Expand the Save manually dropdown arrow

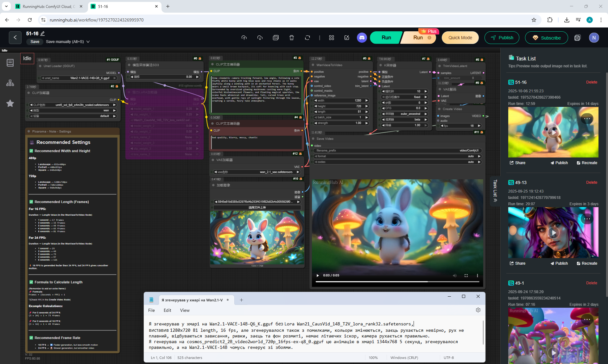click(x=88, y=42)
